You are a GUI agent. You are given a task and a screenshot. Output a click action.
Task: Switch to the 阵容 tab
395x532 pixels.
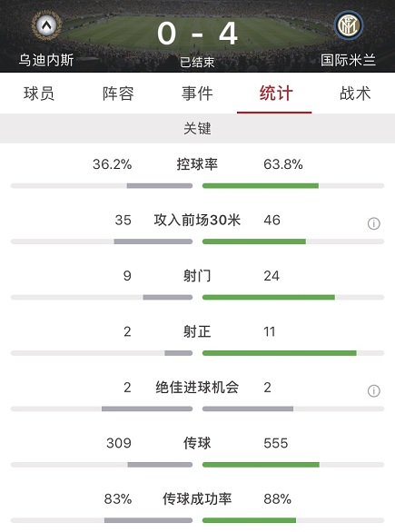tap(118, 94)
